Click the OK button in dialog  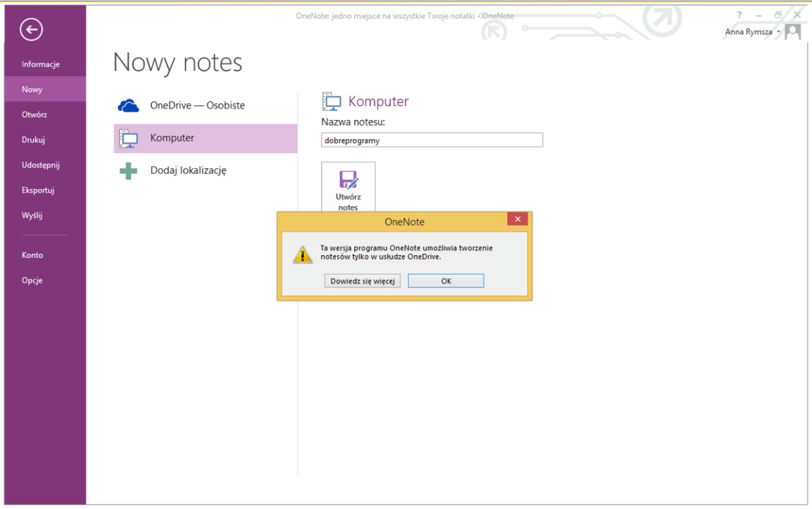pyautogui.click(x=446, y=281)
